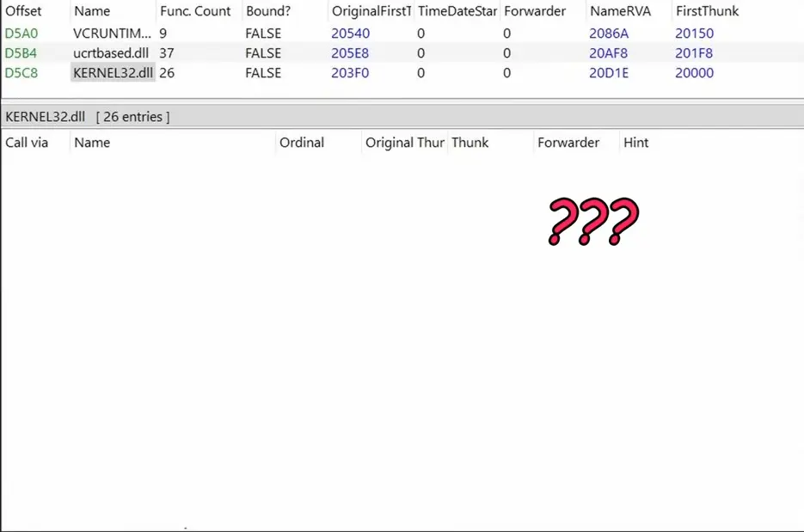Viewport: 804px width, 532px height.
Task: Click the Original Thur column header
Action: point(404,143)
